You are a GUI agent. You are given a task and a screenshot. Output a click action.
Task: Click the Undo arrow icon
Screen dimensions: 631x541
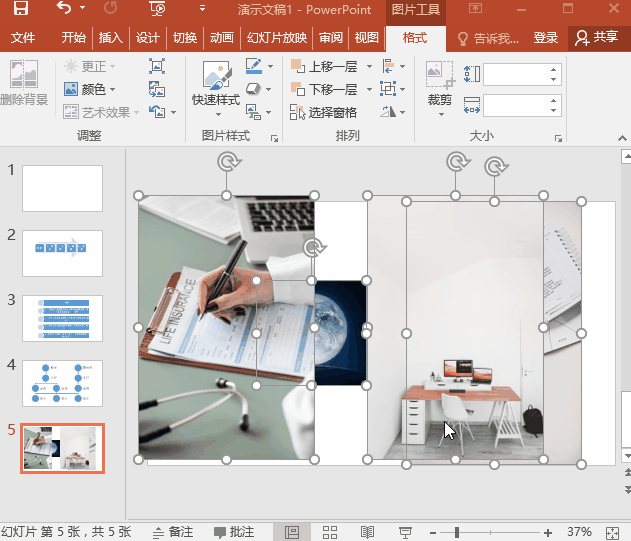64,10
